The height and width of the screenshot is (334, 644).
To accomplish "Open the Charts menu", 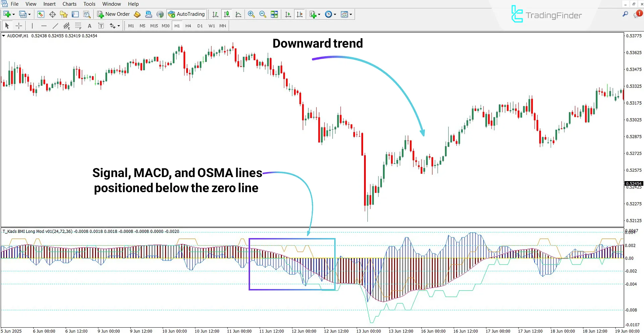I will [x=69, y=4].
